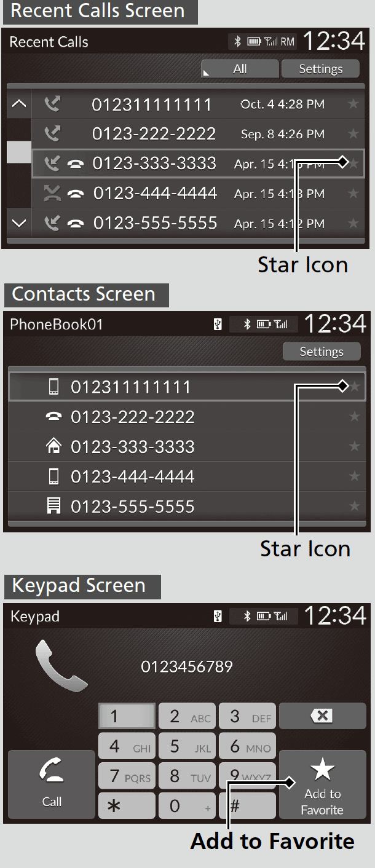
Task: Click the Recent Calls scrollbar thumb
Action: coord(19,152)
